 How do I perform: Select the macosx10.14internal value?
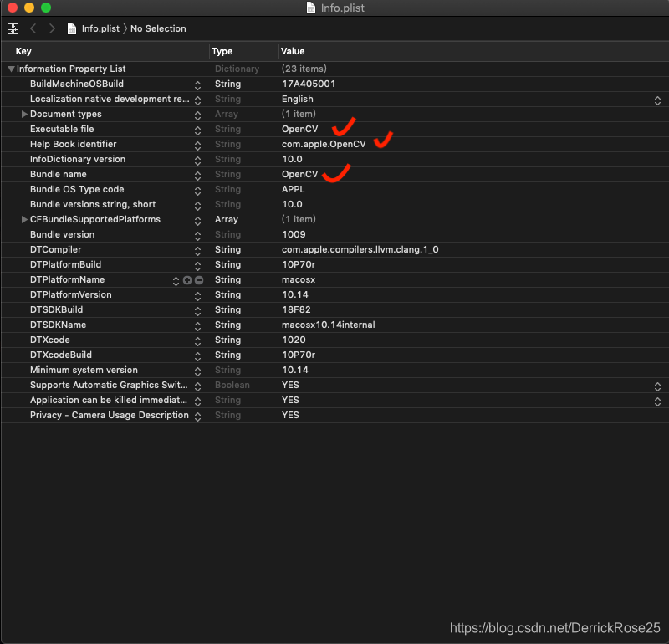pos(328,325)
